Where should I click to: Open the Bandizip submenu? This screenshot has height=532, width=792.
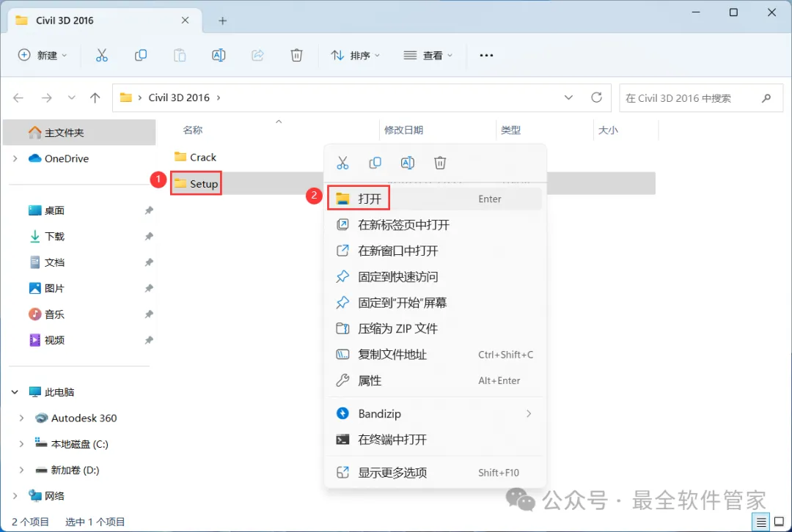pyautogui.click(x=435, y=413)
